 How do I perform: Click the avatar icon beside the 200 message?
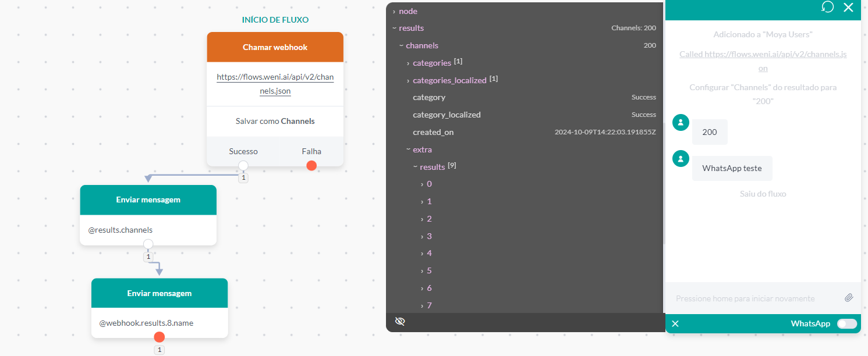(681, 122)
